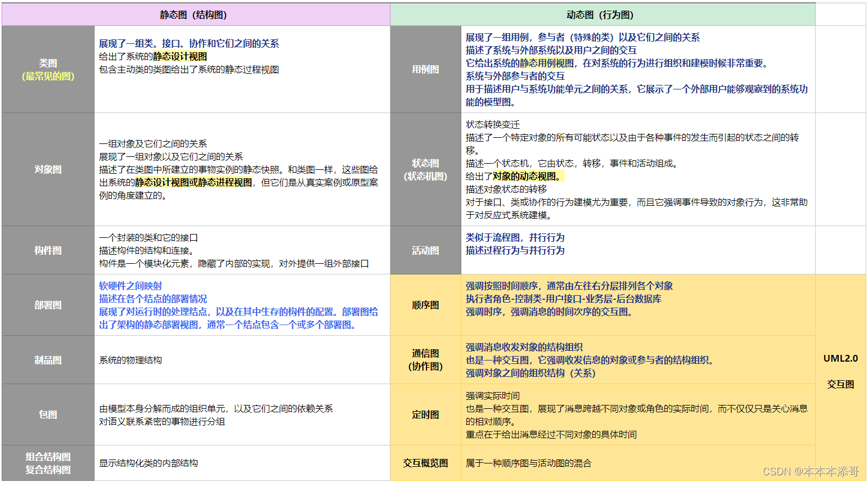Click the 组合结构图 复合结构图 label cell
868x482 pixels.
[48, 463]
